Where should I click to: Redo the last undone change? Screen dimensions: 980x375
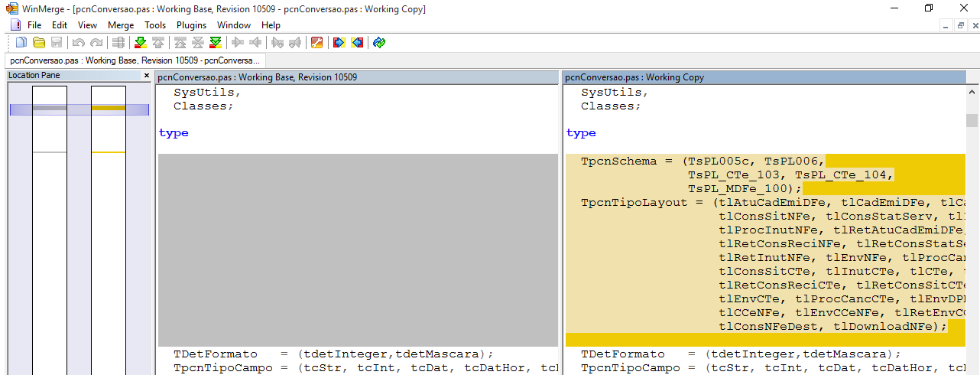[96, 42]
